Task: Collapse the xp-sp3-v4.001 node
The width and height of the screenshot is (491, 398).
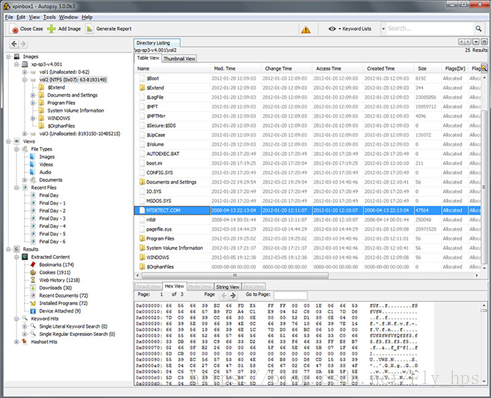Action: 16,64
